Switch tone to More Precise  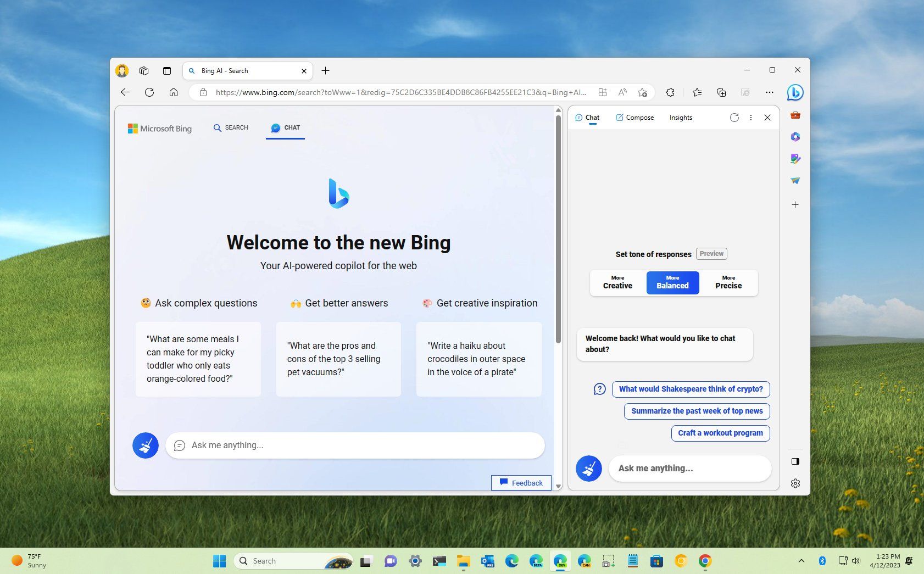(x=728, y=282)
